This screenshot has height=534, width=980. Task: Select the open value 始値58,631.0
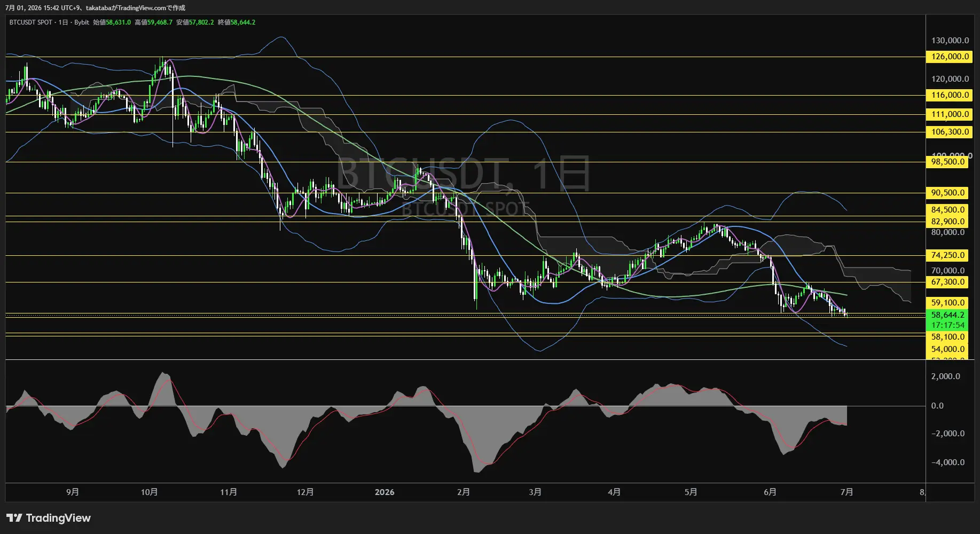point(112,22)
